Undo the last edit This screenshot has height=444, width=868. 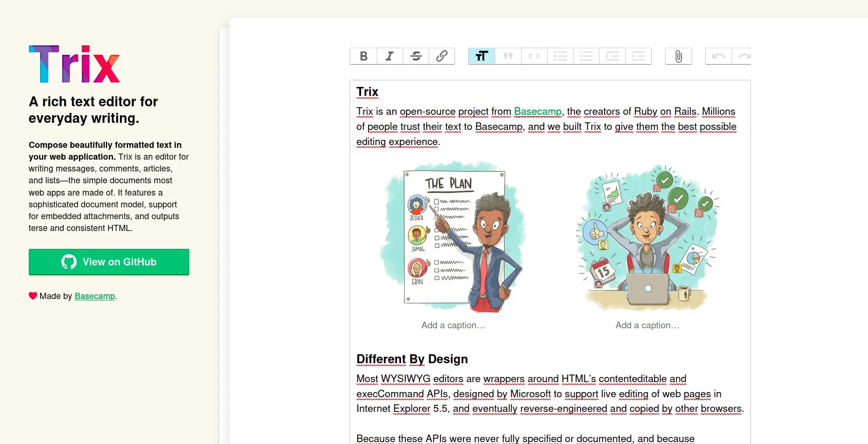pos(718,56)
